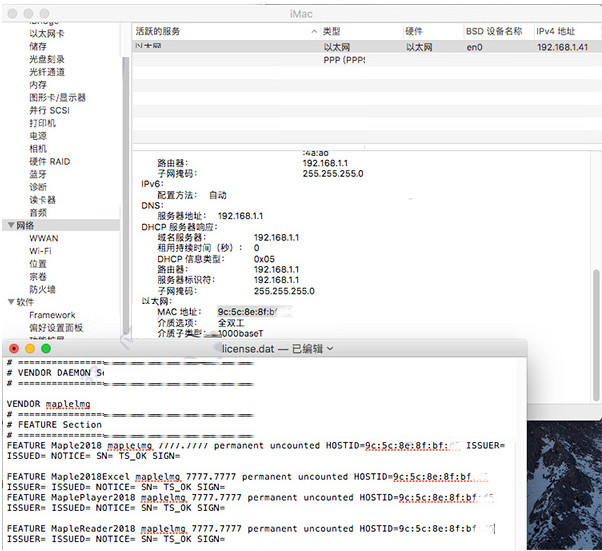Select 并行 SCSI in the sidebar

click(x=50, y=110)
